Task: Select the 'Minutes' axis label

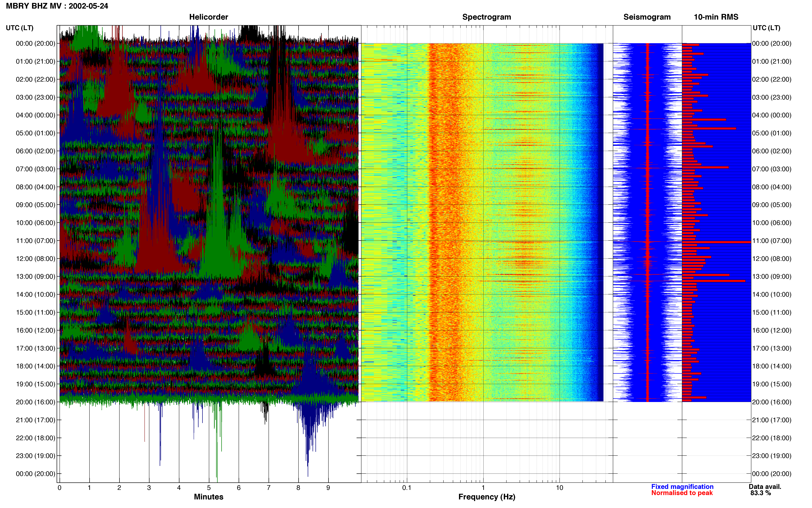Action: click(x=209, y=497)
